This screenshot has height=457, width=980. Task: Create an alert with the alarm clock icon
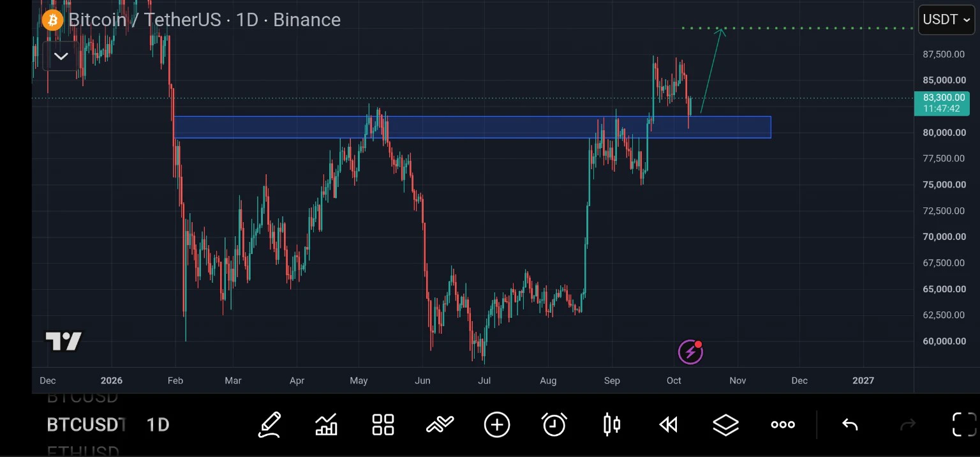554,424
